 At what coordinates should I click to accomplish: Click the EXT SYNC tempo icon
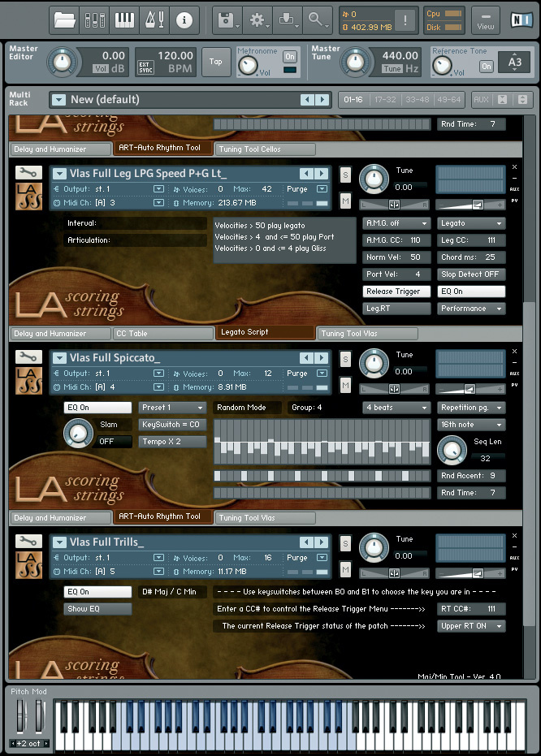click(x=145, y=67)
